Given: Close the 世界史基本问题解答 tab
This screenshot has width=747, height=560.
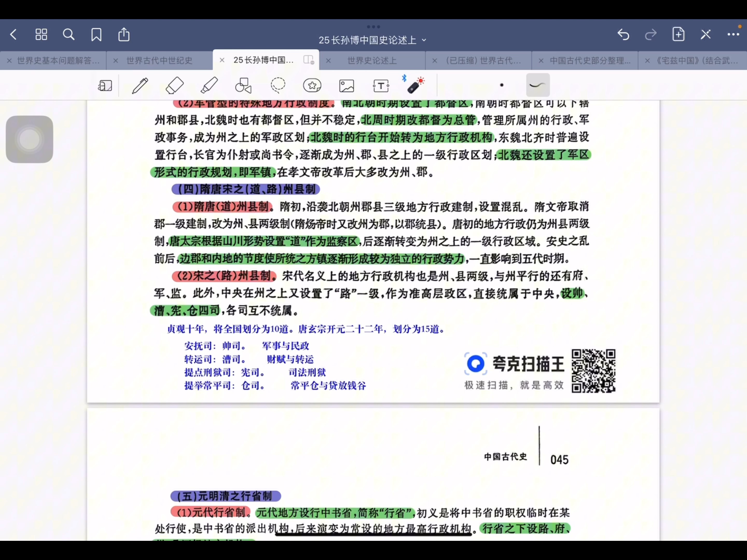Looking at the screenshot, I should point(9,61).
